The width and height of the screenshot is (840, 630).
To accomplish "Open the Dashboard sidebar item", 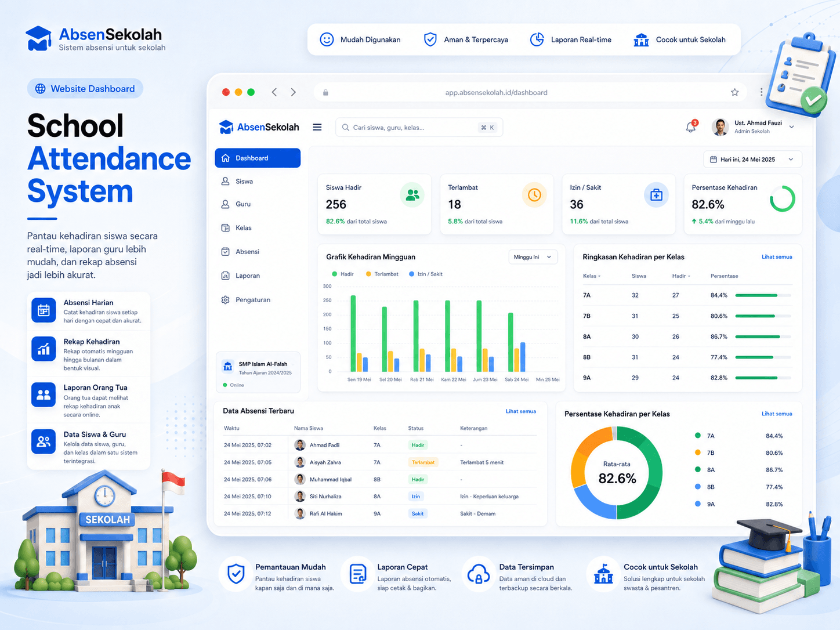I will (x=258, y=158).
